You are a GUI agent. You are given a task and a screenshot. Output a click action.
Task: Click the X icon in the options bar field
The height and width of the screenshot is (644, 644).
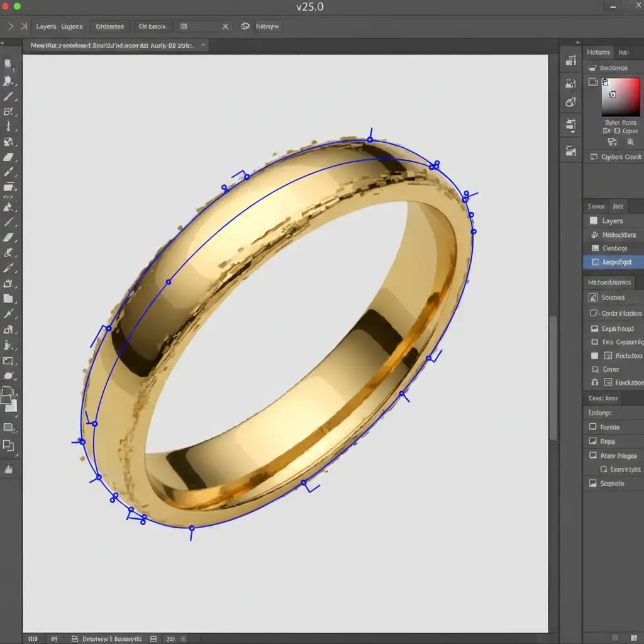click(x=225, y=26)
